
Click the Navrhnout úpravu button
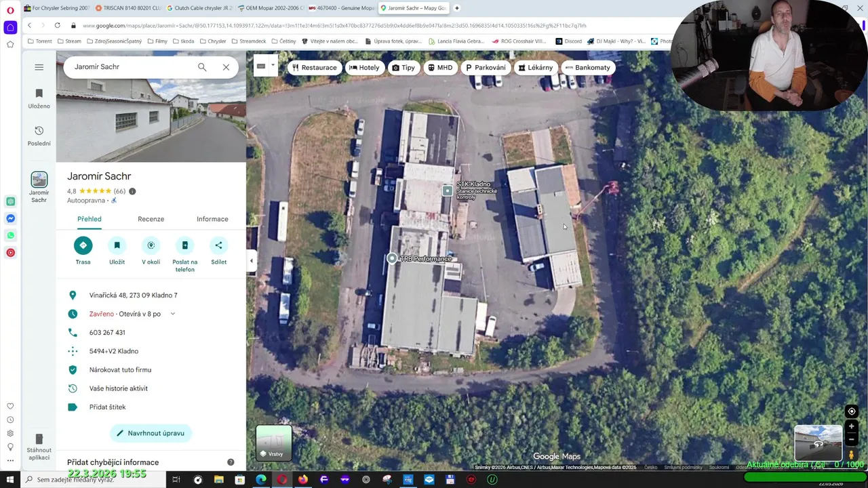tap(151, 433)
